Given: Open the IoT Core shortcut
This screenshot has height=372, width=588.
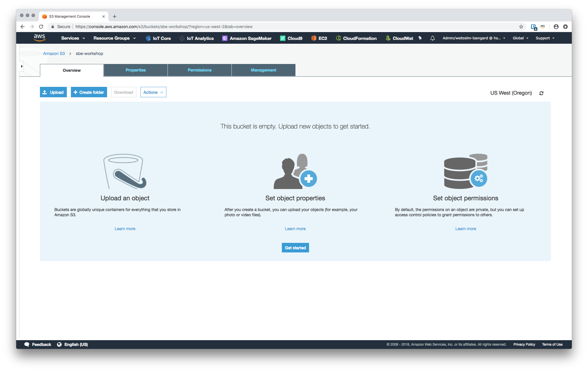Looking at the screenshot, I should [x=158, y=38].
